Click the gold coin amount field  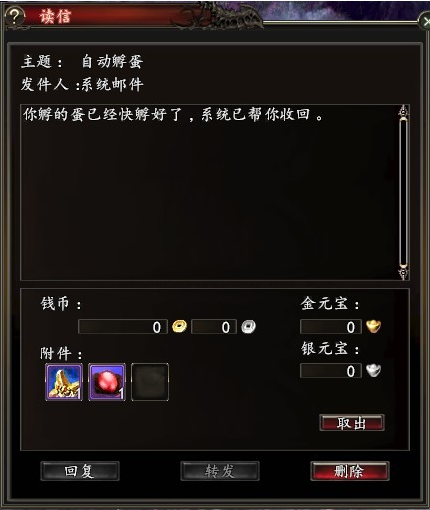[123, 327]
